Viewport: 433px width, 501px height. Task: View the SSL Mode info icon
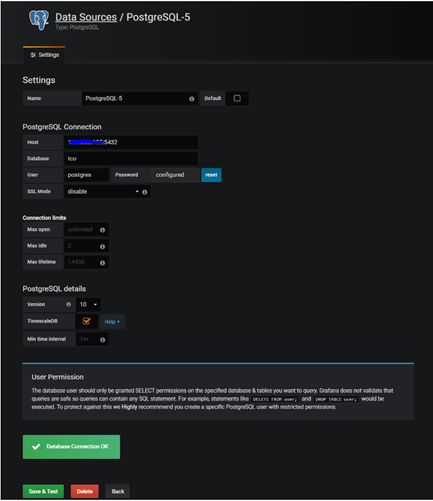(145, 192)
